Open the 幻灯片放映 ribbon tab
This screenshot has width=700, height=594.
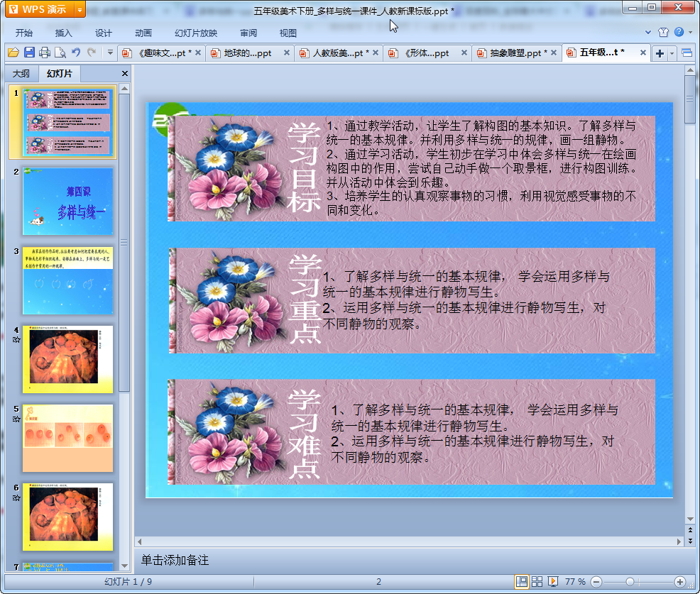pos(196,33)
